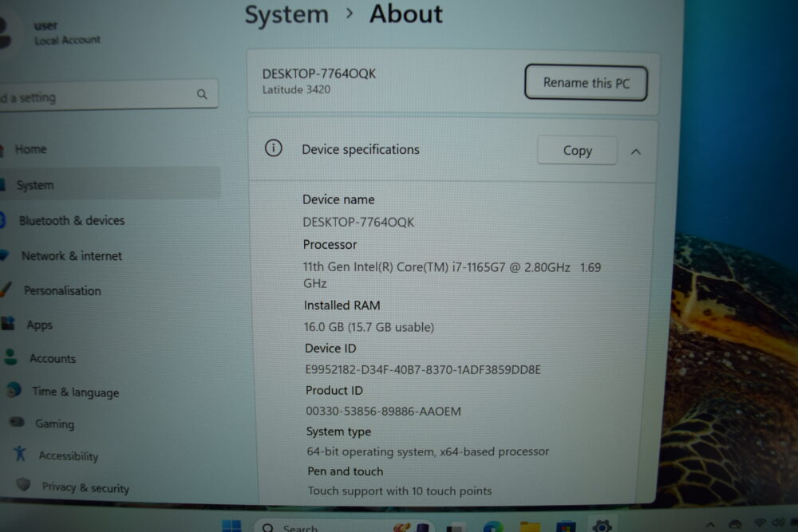Click the Device specifications info icon
This screenshot has width=798, height=532.
273,148
